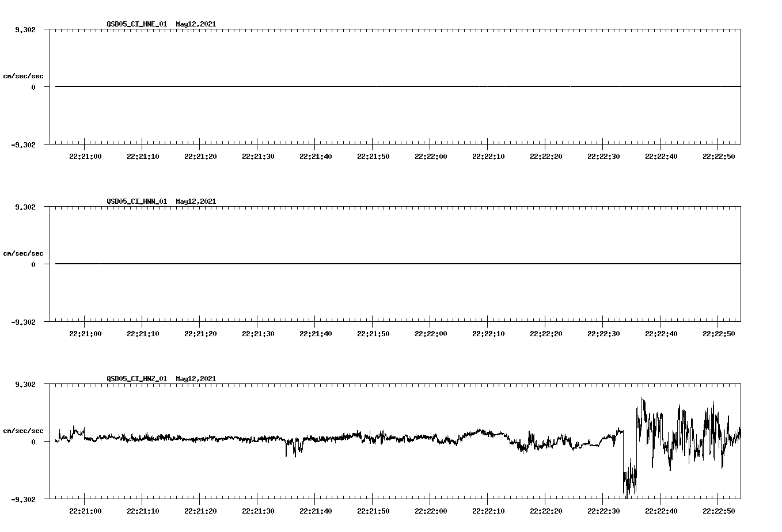Click the 9.302 amplitude value above the HNE trace

[26, 28]
